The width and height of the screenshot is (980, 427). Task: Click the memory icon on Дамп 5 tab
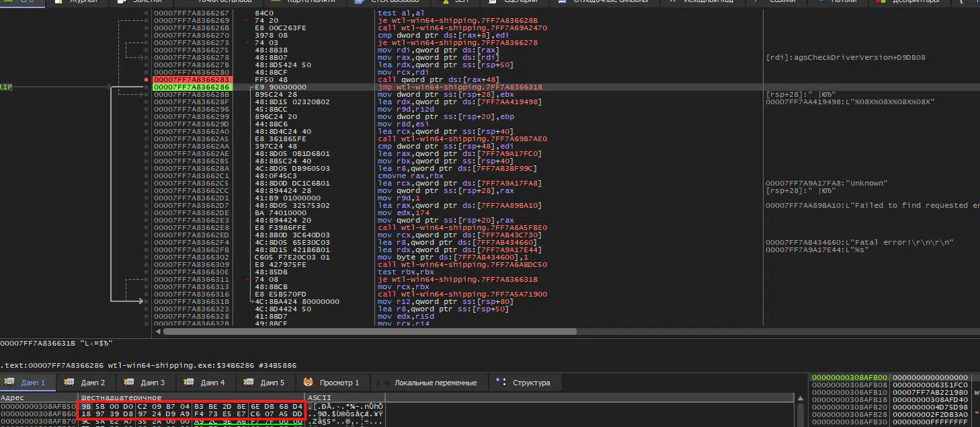(x=248, y=383)
